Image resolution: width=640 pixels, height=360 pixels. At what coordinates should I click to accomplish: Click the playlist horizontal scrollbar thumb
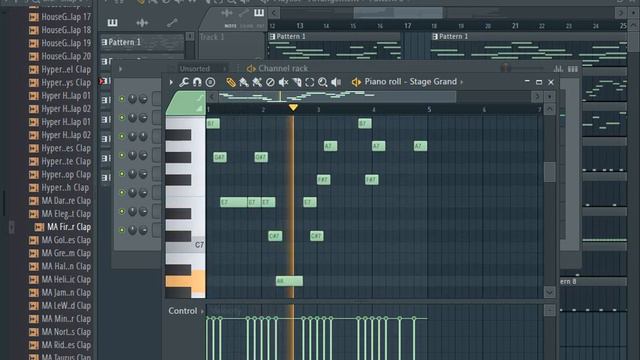(x=398, y=13)
